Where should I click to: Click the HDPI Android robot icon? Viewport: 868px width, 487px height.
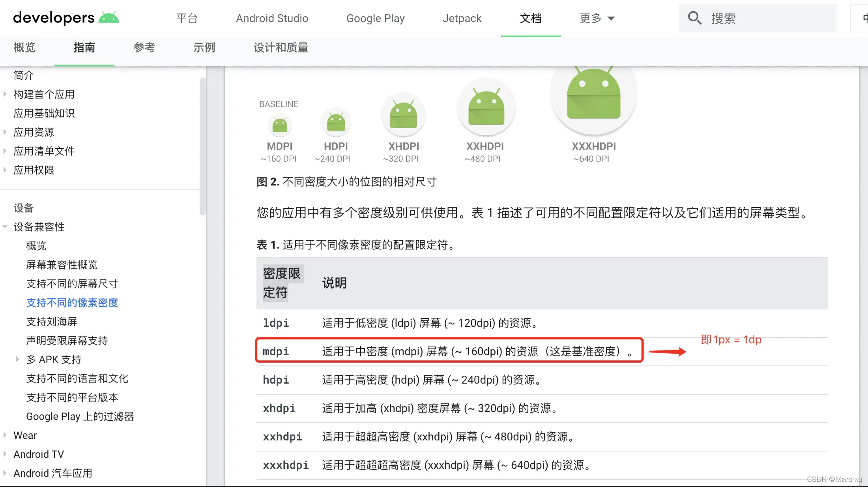(x=336, y=122)
